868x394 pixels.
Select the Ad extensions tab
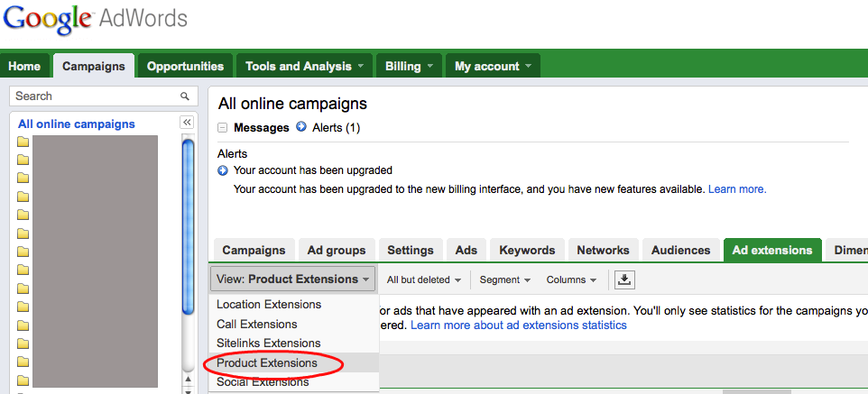[x=772, y=250]
